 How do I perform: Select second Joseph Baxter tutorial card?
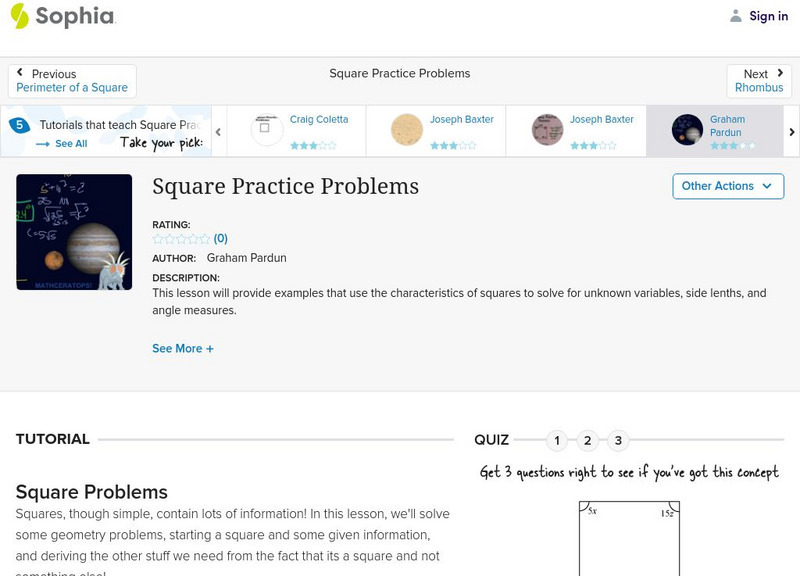point(575,130)
